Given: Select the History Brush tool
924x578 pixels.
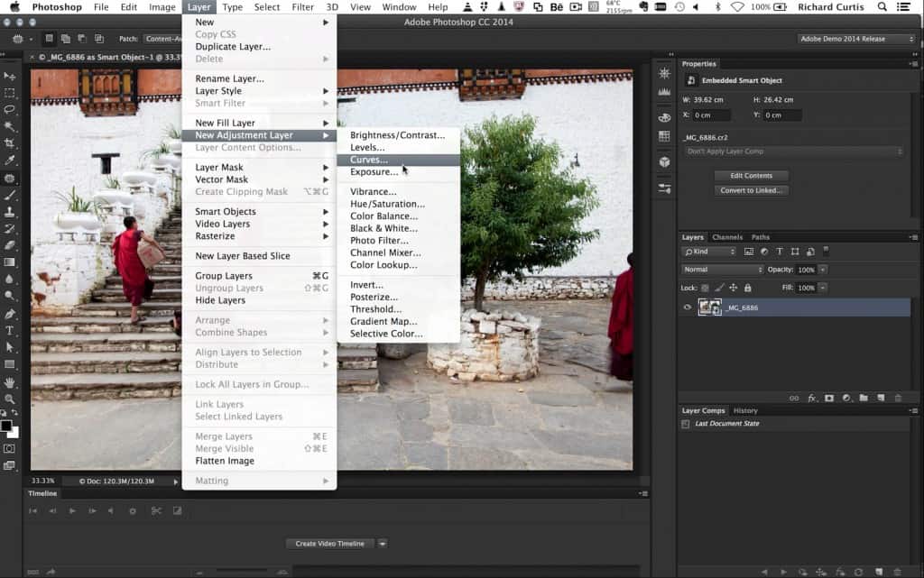Looking at the screenshot, I should click(x=9, y=228).
